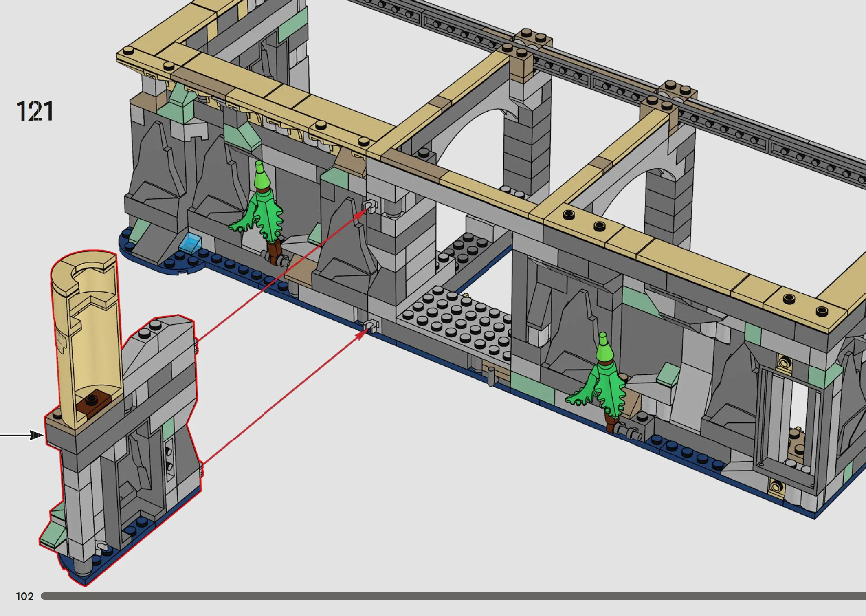This screenshot has width=866, height=616.
Task: Click the step number 121
Action: point(35,111)
